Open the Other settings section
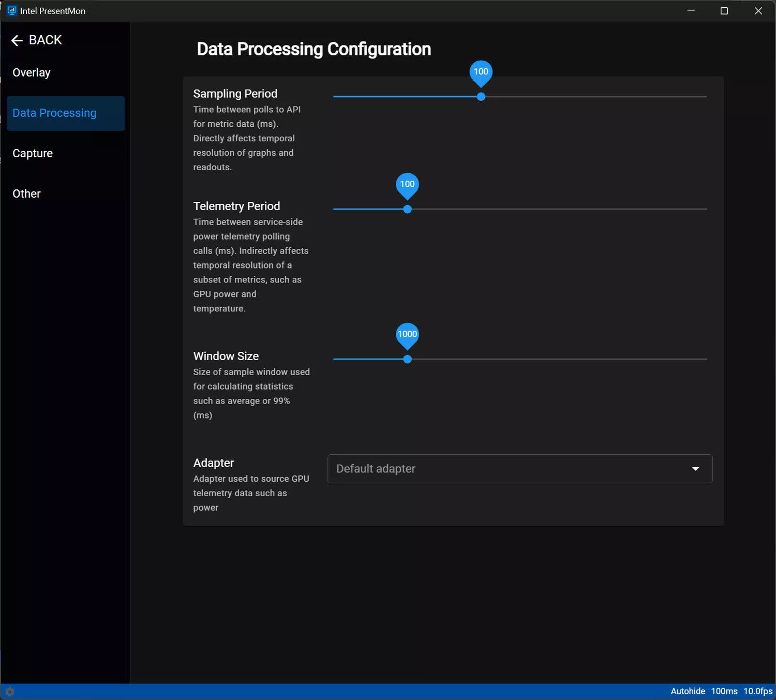 click(27, 194)
